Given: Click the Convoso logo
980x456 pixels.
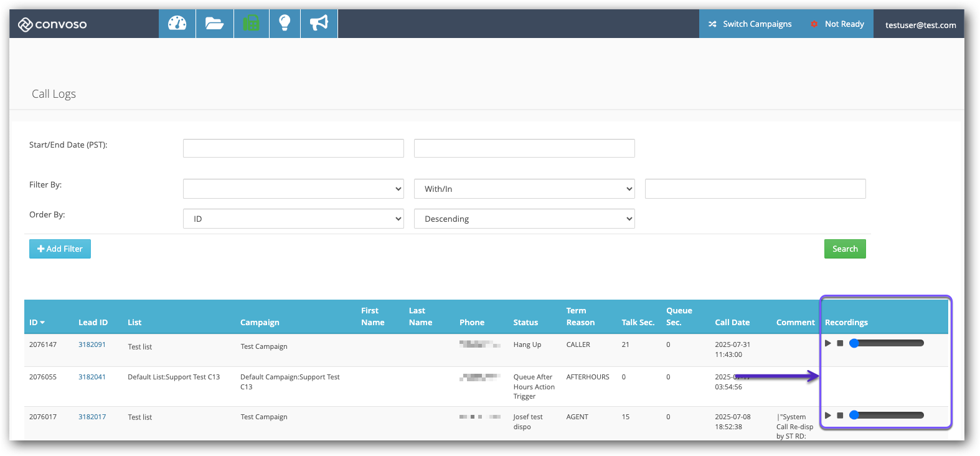Looking at the screenshot, I should (52, 24).
